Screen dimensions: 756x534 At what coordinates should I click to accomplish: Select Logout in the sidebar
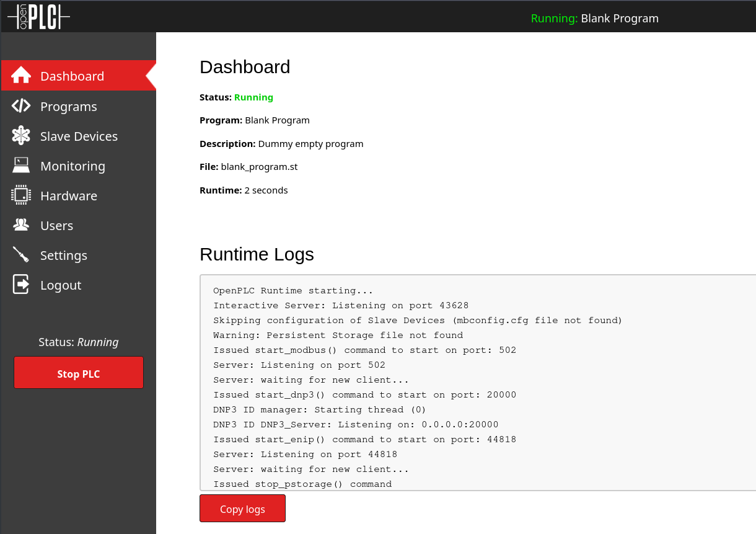coord(78,285)
